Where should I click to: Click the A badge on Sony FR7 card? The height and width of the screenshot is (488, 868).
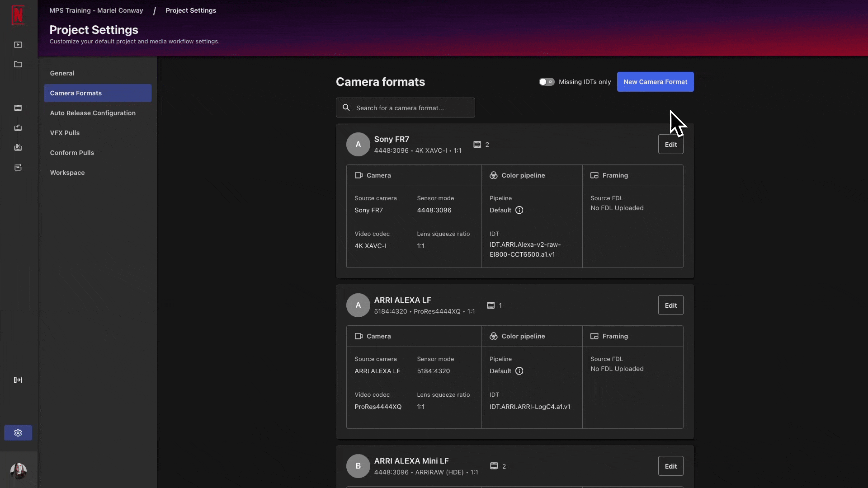(358, 145)
